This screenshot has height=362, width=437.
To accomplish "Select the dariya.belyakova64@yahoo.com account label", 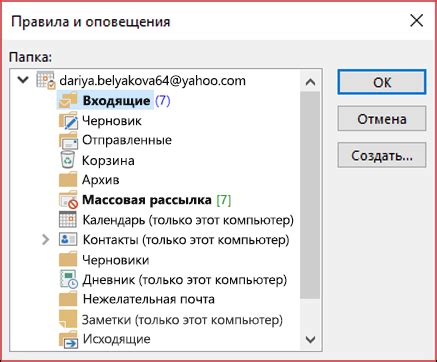I will [x=152, y=81].
